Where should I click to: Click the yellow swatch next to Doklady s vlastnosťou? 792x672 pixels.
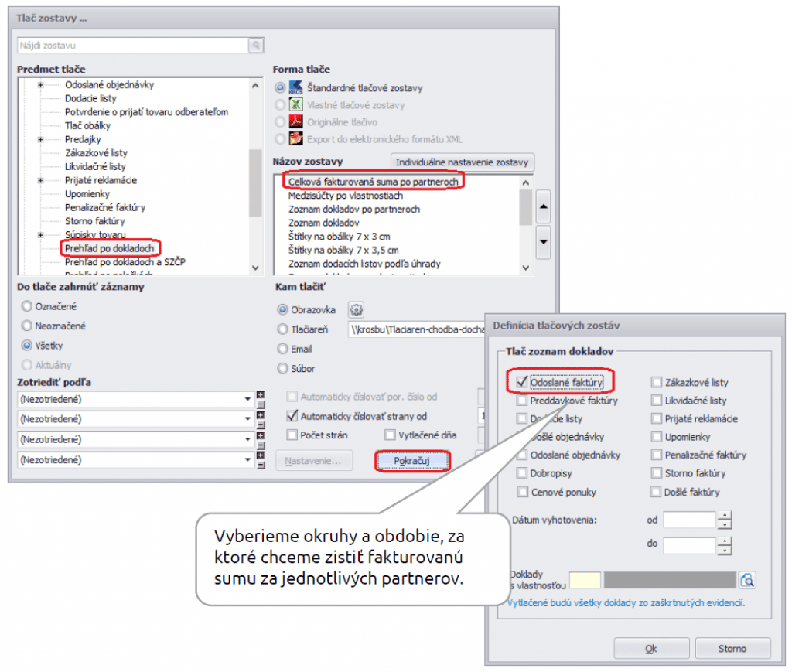(x=584, y=580)
